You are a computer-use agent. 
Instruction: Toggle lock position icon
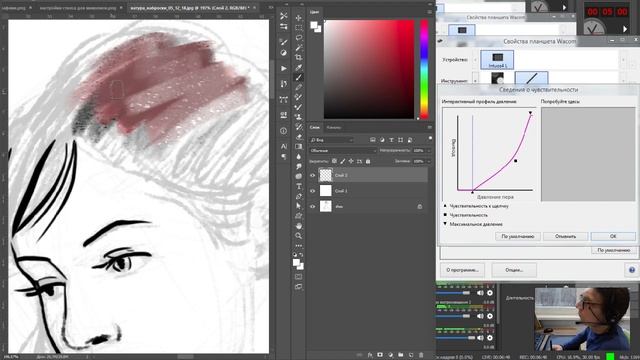351,161
